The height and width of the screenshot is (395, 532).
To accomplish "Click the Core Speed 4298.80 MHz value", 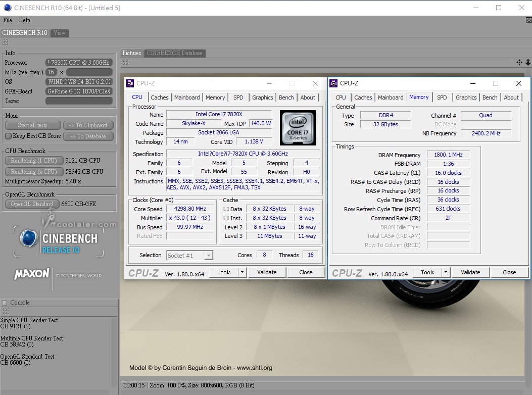I will point(190,209).
